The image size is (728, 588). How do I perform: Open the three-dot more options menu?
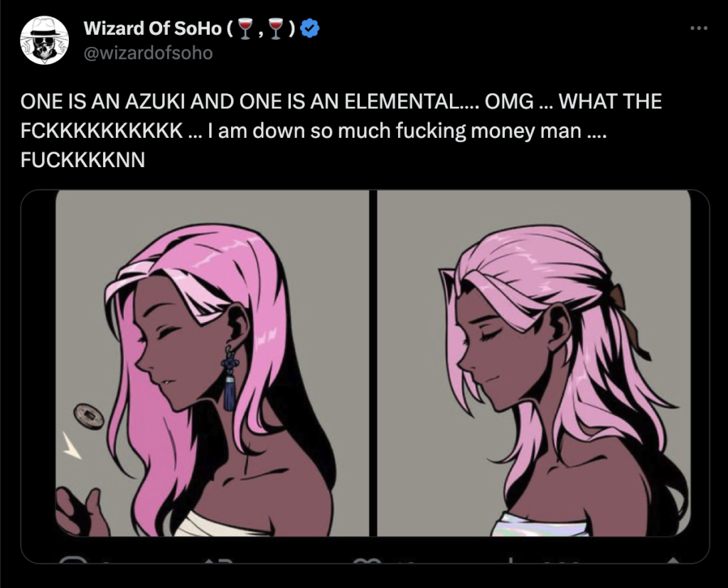(x=699, y=28)
